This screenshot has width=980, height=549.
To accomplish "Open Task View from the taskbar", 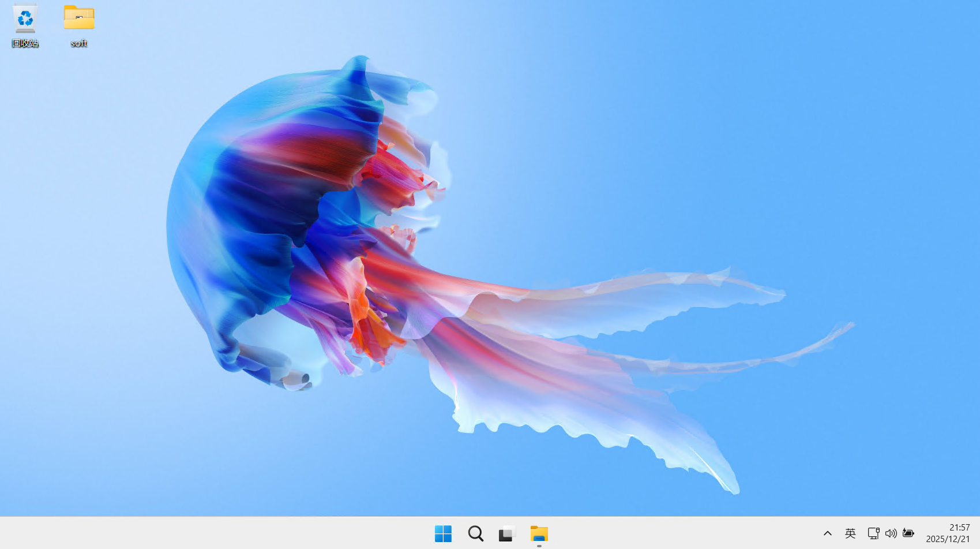I will [x=506, y=533].
